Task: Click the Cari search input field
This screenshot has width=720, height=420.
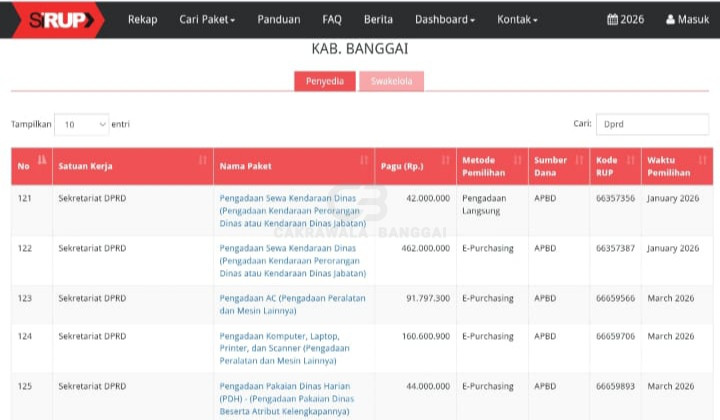Action: (x=652, y=124)
